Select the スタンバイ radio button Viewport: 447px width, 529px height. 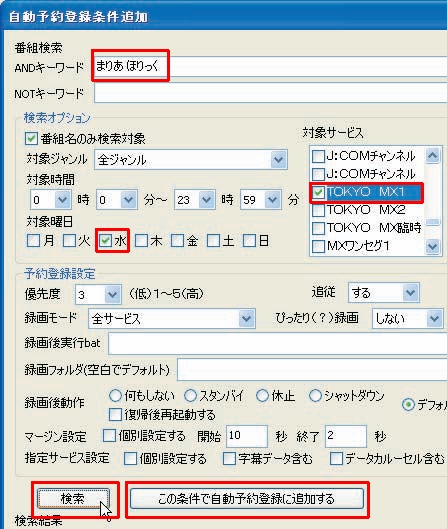pos(190,395)
